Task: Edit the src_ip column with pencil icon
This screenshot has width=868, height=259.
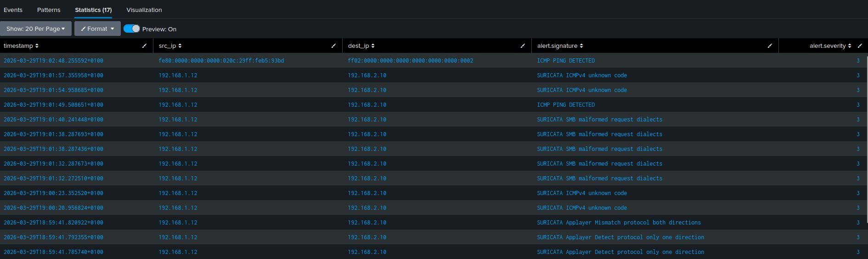Action: 333,46
